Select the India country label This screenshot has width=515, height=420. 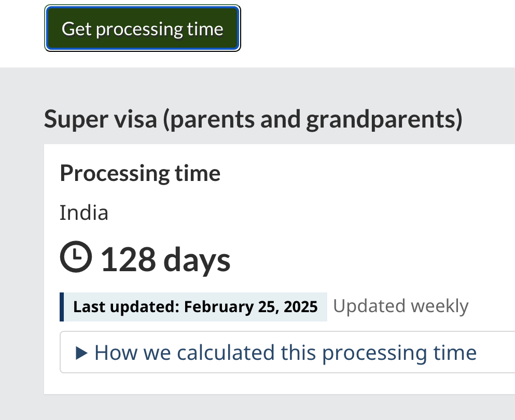(x=84, y=212)
